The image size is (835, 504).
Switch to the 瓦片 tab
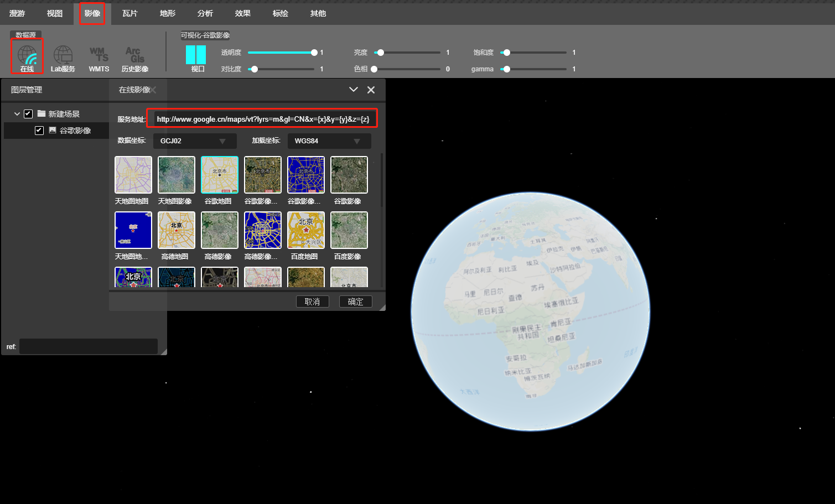130,13
